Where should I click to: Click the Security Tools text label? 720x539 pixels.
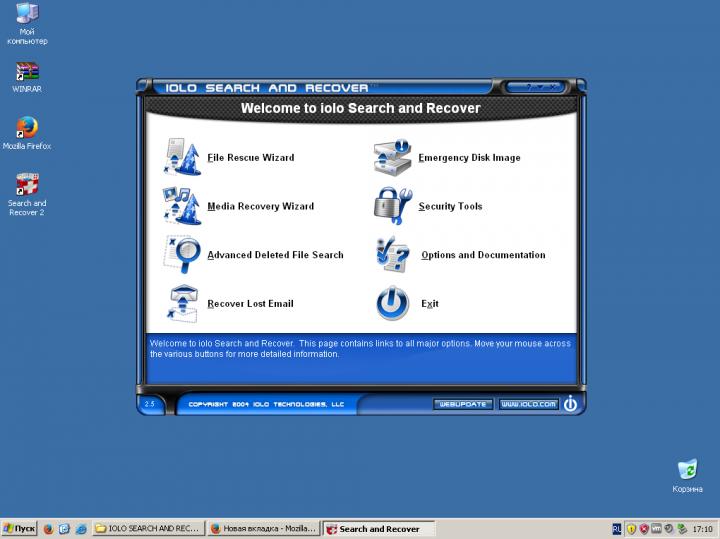tap(450, 207)
